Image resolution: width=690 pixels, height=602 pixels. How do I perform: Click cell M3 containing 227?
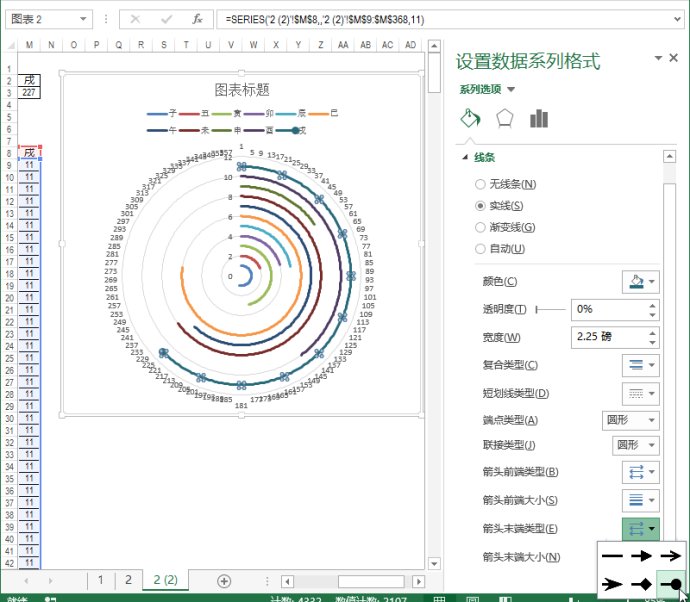point(29,92)
